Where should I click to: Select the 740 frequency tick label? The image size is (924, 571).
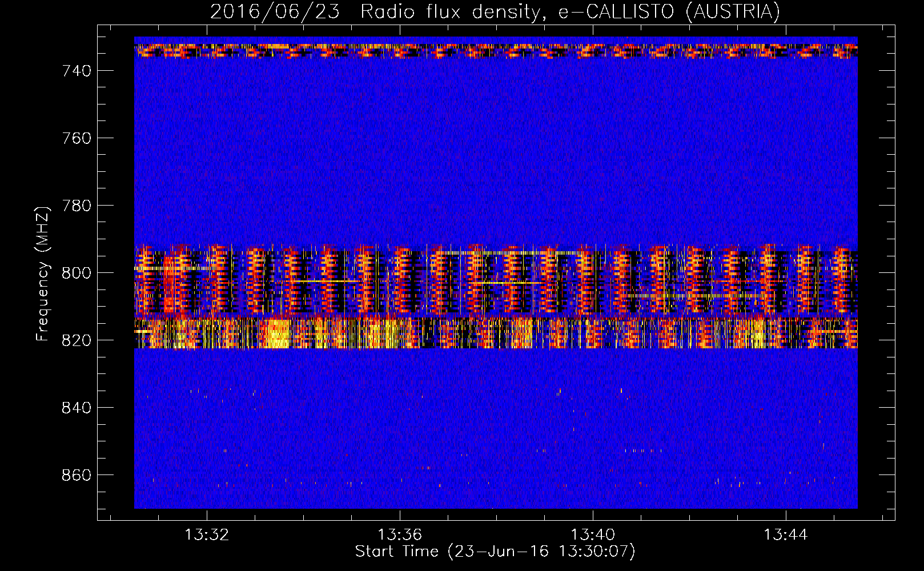(x=77, y=71)
